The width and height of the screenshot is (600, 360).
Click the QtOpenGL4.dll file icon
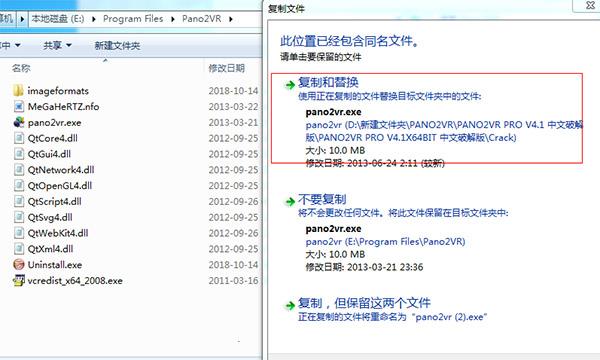point(19,185)
